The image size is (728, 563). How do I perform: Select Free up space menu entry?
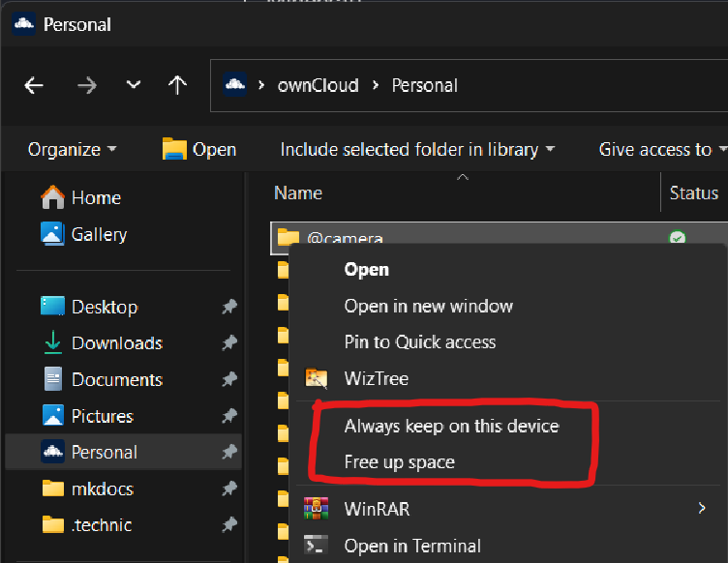[x=399, y=462]
